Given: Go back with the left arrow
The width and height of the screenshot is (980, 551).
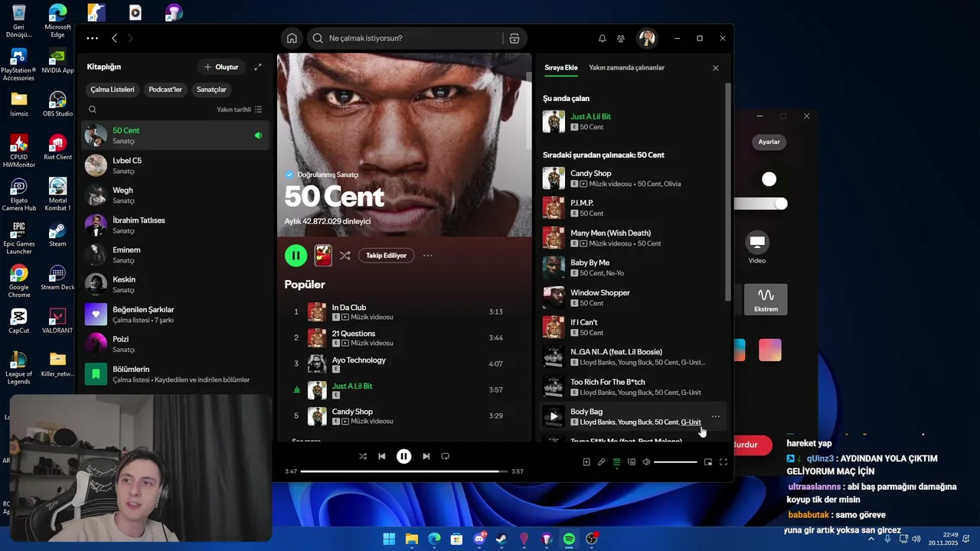Looking at the screenshot, I should 114,38.
